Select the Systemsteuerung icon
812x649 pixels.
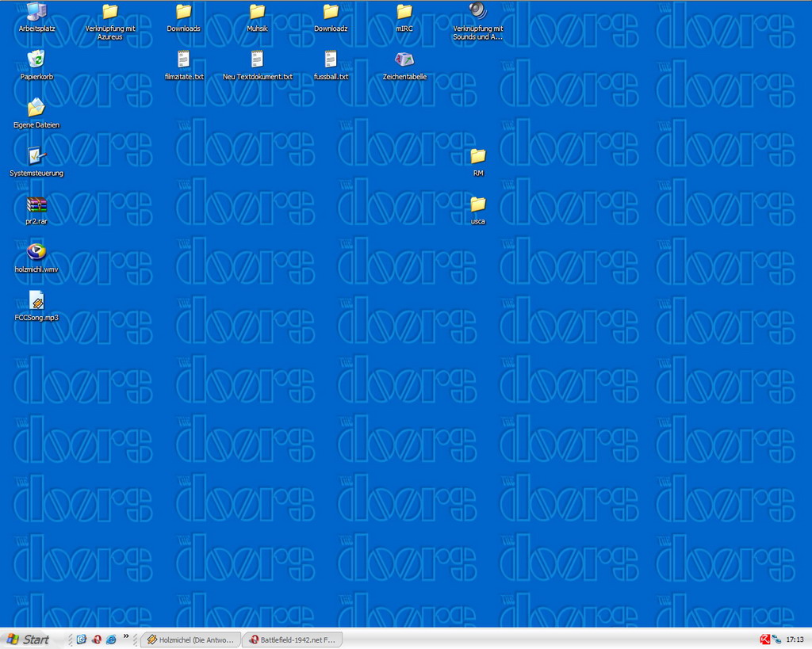pos(36,162)
